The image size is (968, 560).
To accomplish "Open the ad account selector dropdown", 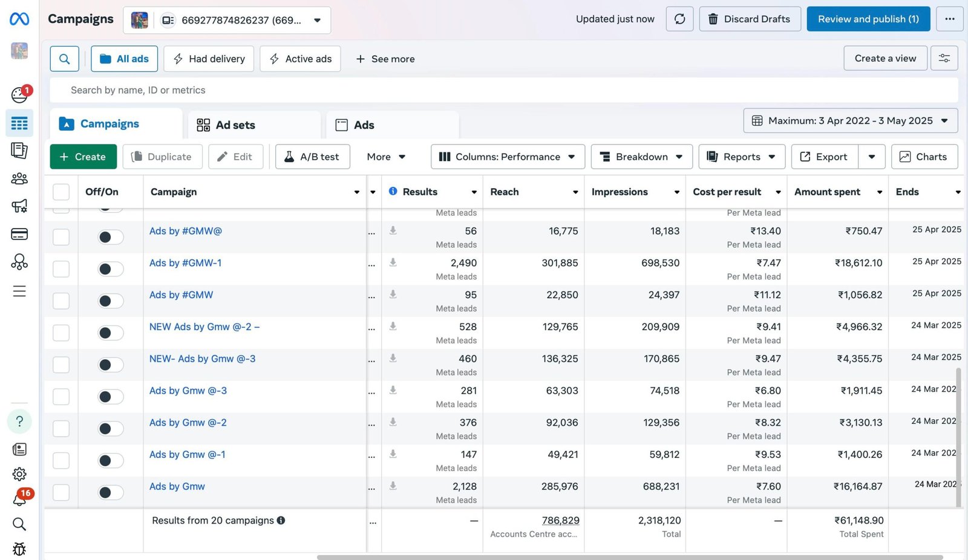I will pos(227,20).
